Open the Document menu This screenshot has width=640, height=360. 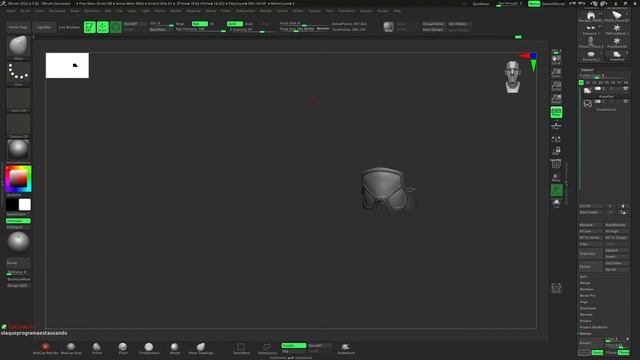click(57, 11)
